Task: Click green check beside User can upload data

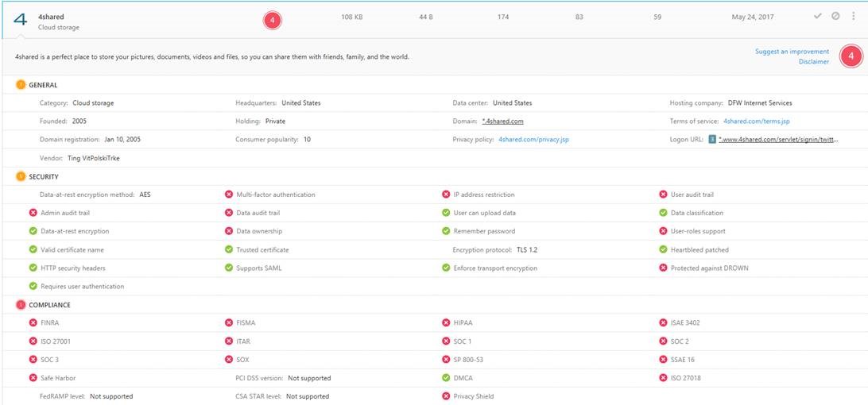Action: click(446, 213)
